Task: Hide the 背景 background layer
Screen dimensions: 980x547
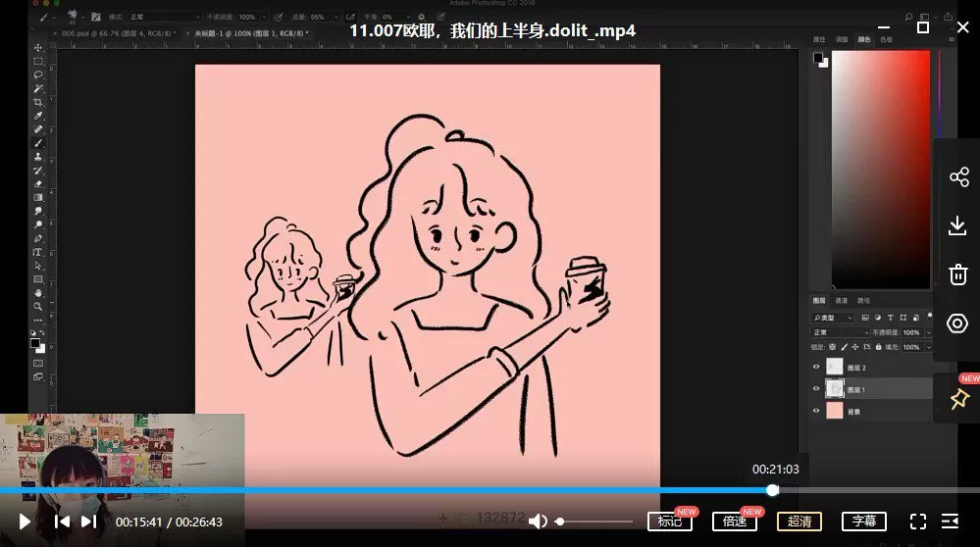Action: click(x=815, y=411)
